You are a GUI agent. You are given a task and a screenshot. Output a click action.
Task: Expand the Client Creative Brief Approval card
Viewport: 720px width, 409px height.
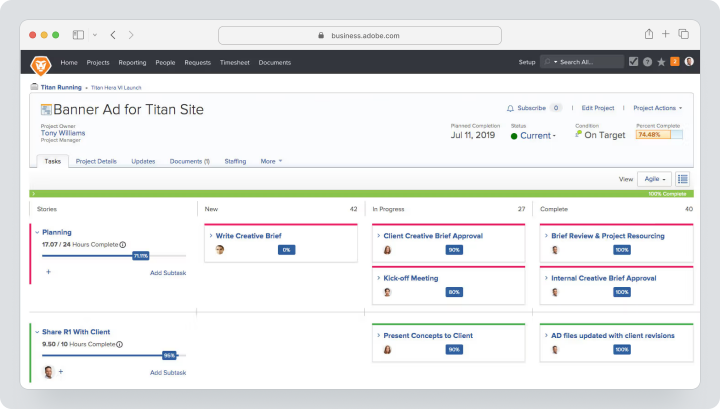click(x=378, y=236)
